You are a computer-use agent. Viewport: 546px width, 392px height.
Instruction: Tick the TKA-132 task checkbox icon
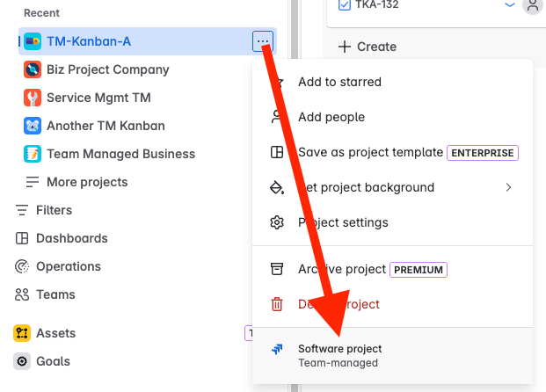coord(345,5)
